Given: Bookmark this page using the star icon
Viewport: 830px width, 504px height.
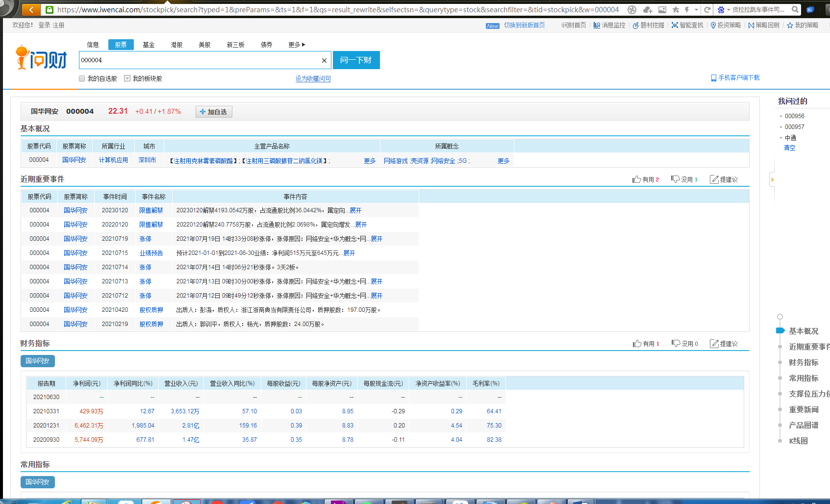Looking at the screenshot, I should pyautogui.click(x=676, y=9).
